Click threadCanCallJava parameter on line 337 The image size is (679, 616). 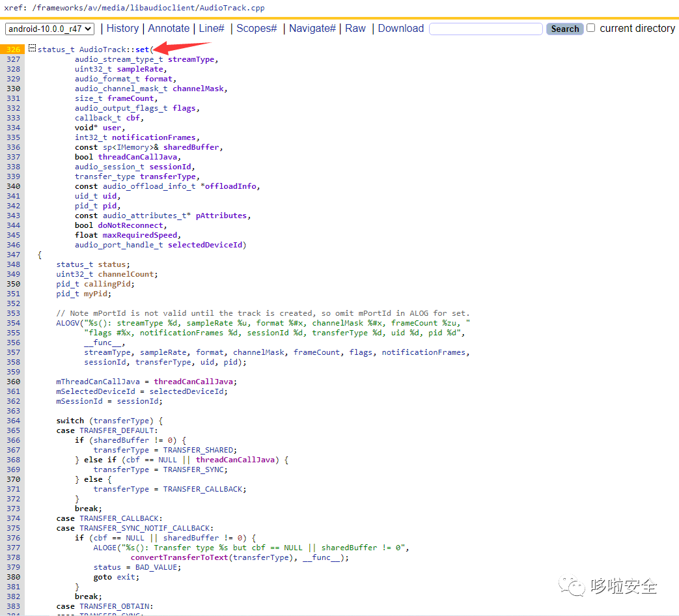tap(138, 157)
